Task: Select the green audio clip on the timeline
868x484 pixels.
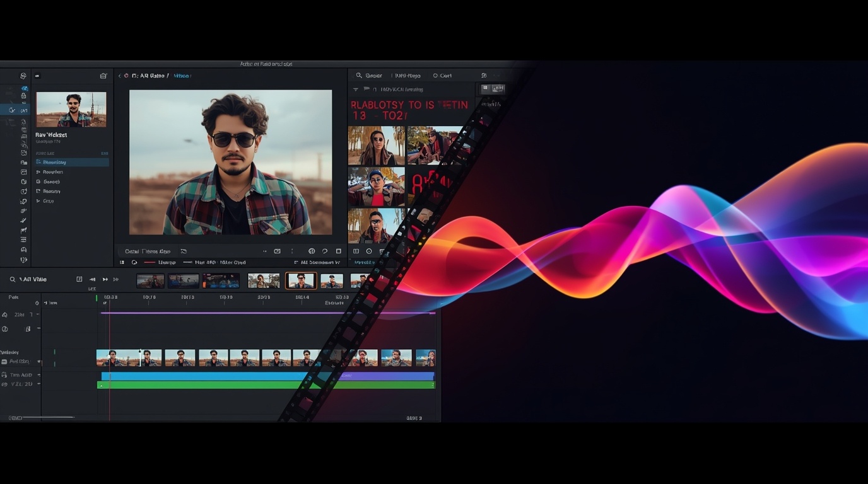Action: 266,384
